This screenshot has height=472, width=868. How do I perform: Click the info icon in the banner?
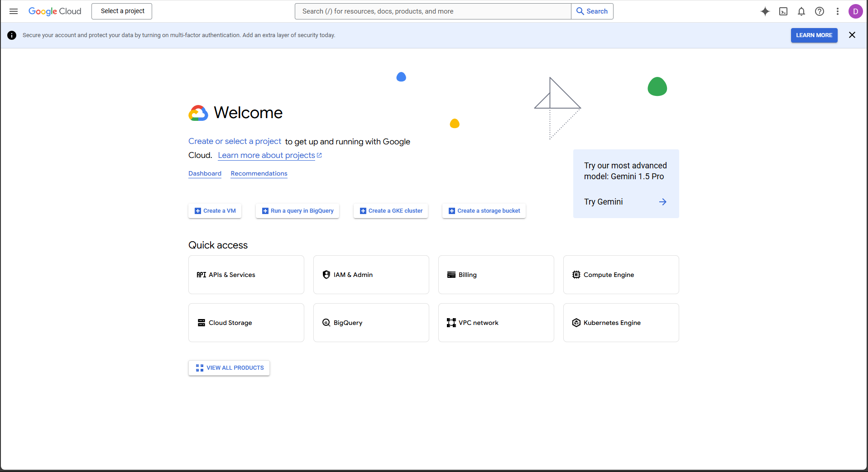(x=12, y=35)
